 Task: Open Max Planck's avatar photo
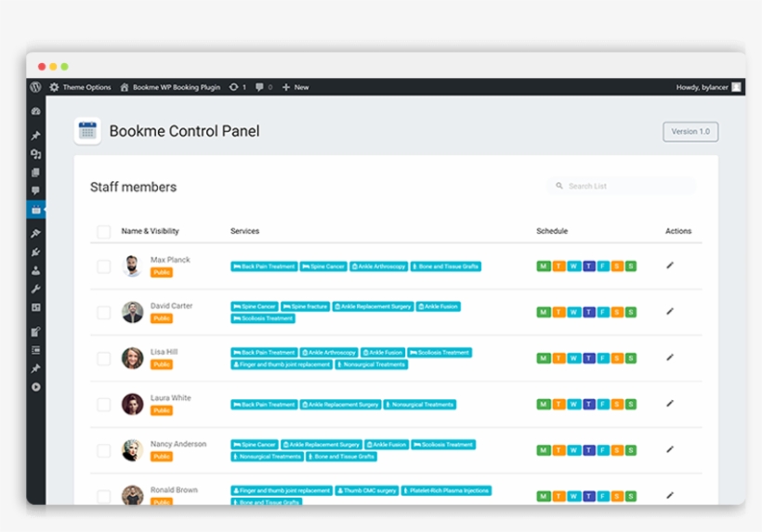point(132,266)
